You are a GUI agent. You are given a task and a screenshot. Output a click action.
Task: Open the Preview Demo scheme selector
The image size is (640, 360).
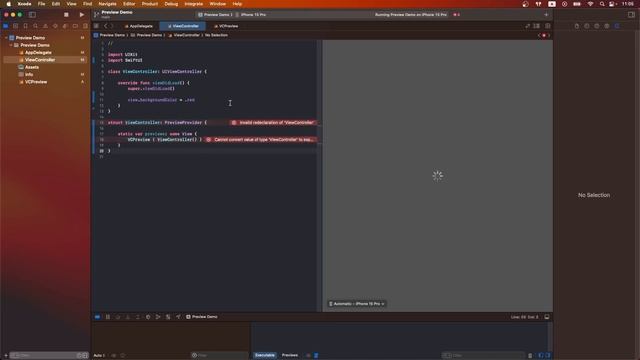coord(215,15)
